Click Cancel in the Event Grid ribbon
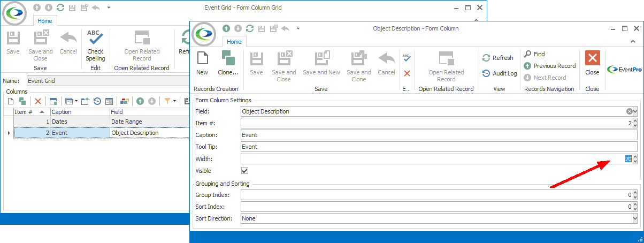This screenshot has width=644, height=243. pos(68,42)
